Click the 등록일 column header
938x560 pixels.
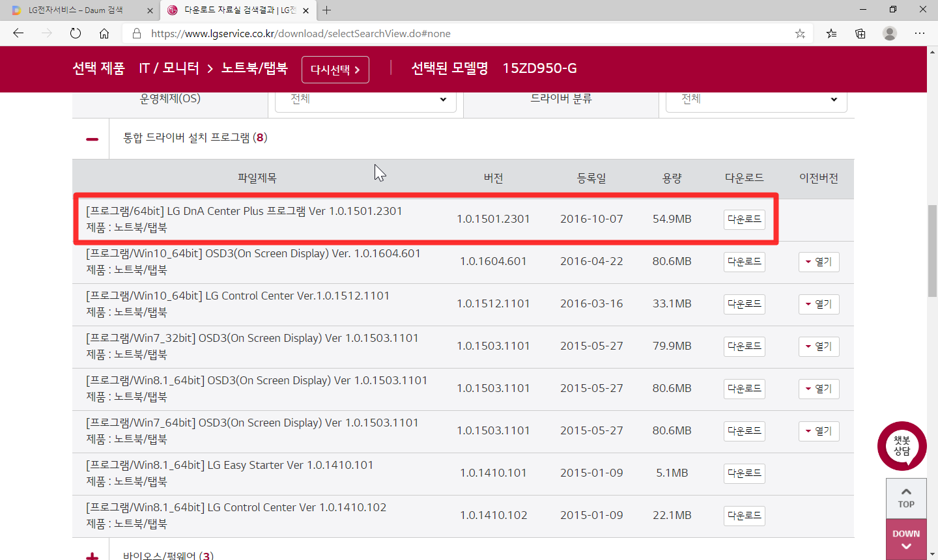591,178
